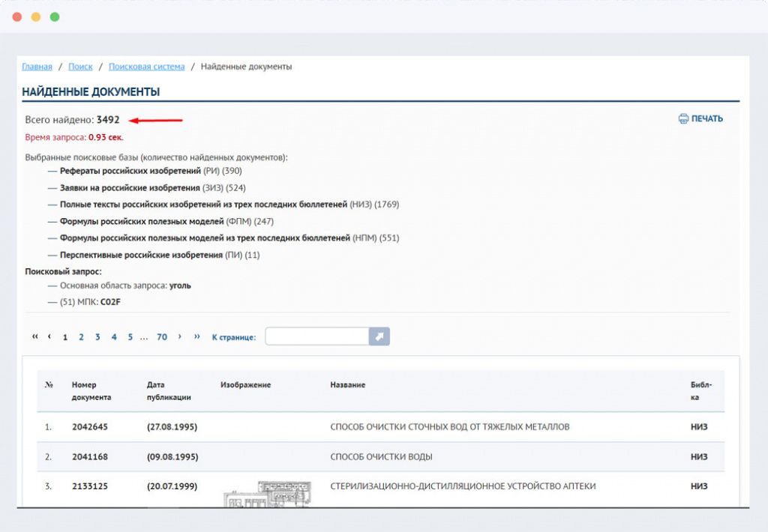
Task: Click the К странице page number field
Action: click(x=316, y=337)
